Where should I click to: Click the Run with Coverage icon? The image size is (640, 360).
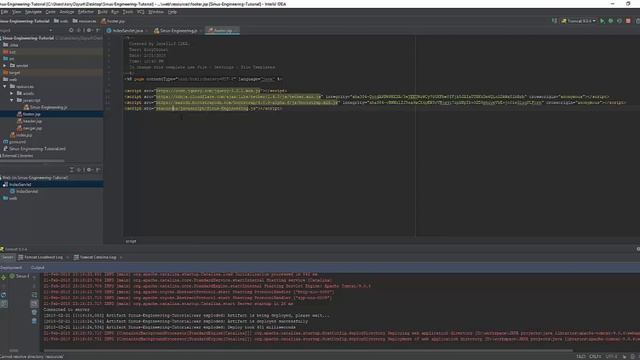click(x=619, y=21)
